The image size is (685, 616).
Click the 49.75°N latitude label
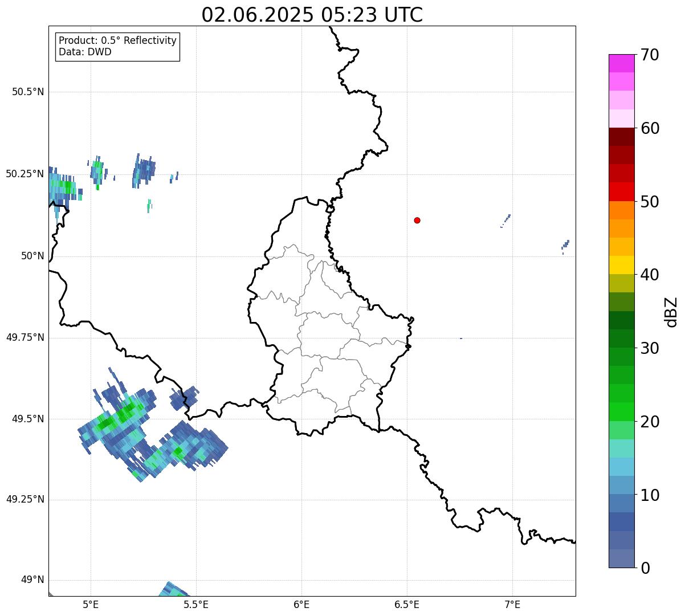pos(25,337)
